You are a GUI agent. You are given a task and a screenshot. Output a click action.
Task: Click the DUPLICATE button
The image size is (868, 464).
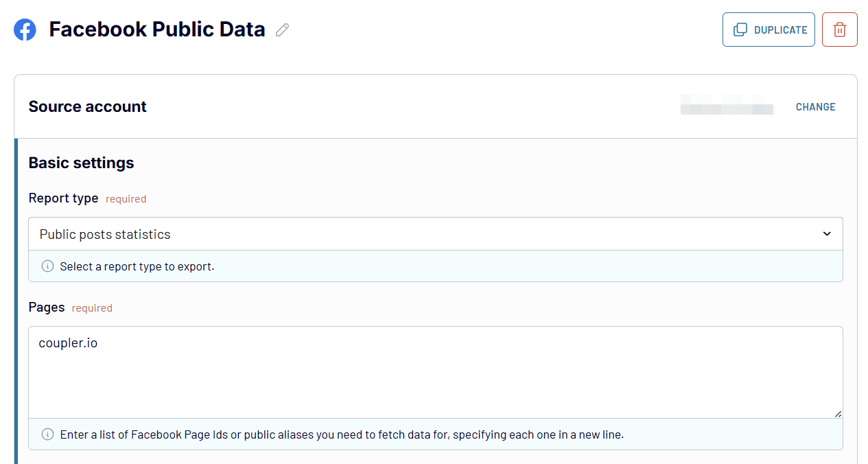coord(769,30)
